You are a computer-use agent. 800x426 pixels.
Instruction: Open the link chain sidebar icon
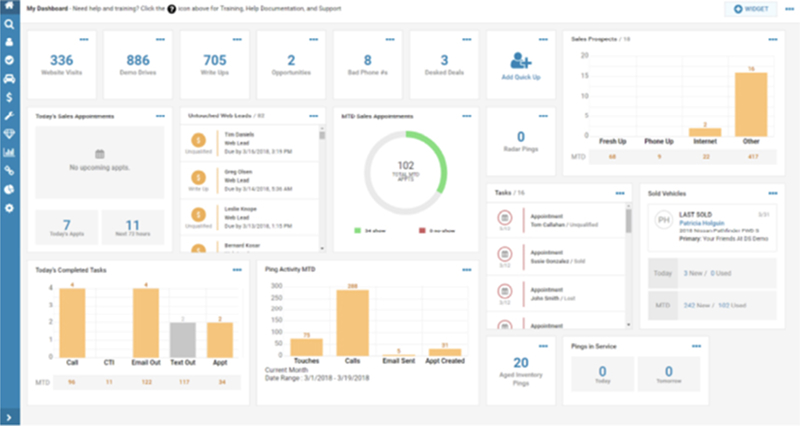point(9,171)
